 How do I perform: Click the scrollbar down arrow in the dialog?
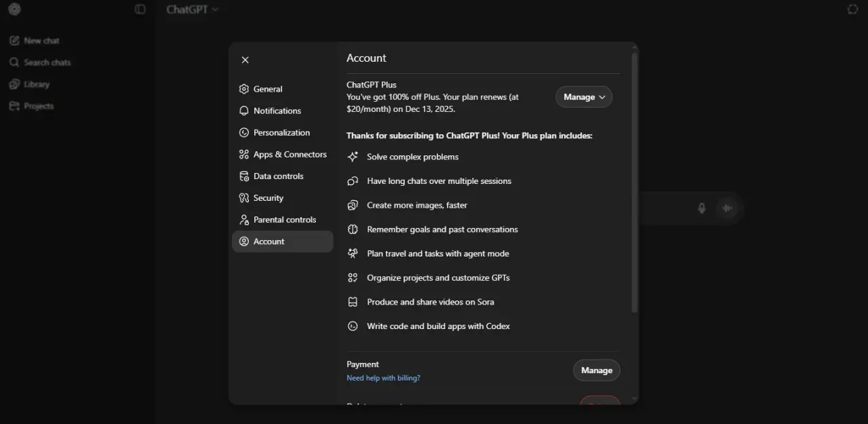tap(635, 399)
